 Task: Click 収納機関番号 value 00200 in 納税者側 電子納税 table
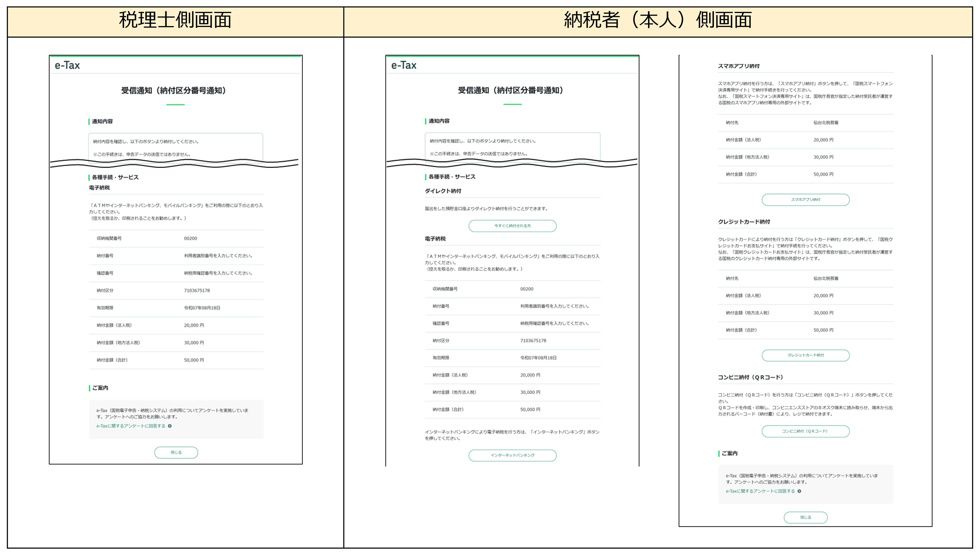point(527,289)
